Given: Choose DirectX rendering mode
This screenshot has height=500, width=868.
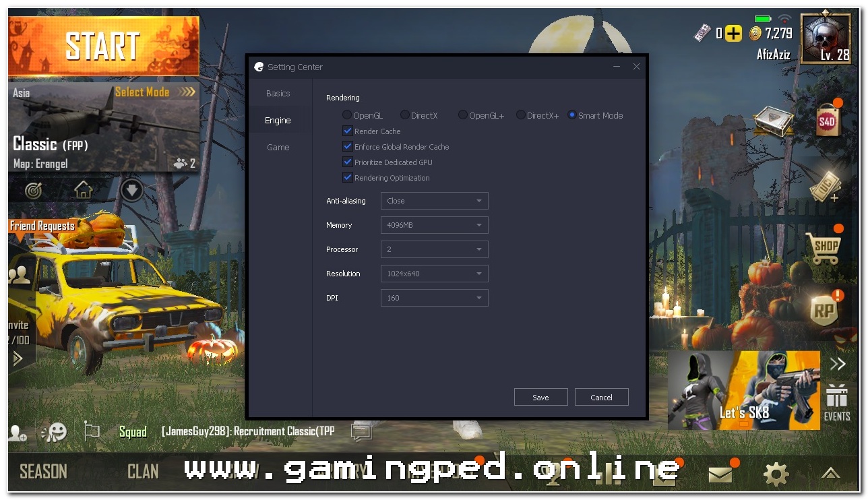Looking at the screenshot, I should pos(405,115).
